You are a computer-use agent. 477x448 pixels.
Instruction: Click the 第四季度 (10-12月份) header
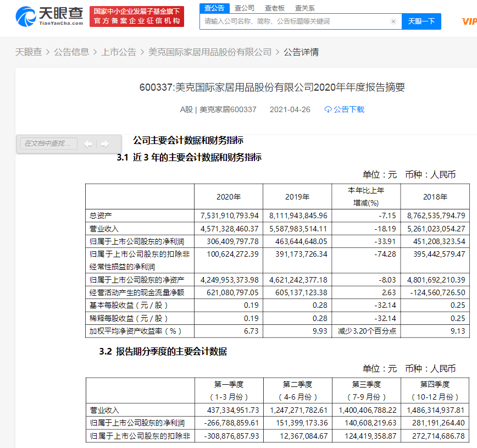click(x=435, y=391)
